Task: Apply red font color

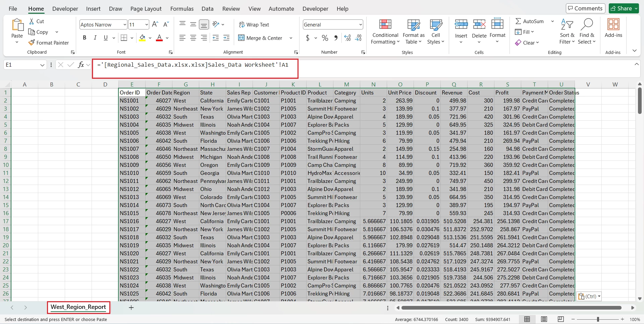Action: (159, 38)
